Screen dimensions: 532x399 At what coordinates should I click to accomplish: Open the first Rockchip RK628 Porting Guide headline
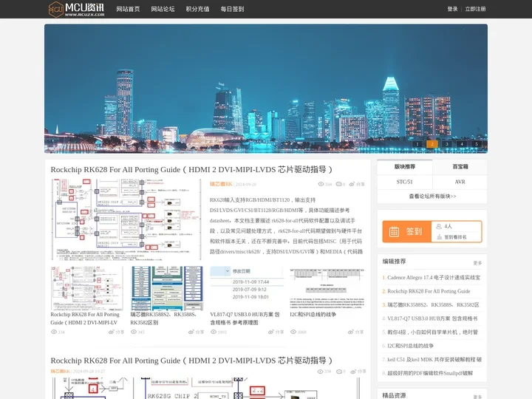tap(191, 169)
